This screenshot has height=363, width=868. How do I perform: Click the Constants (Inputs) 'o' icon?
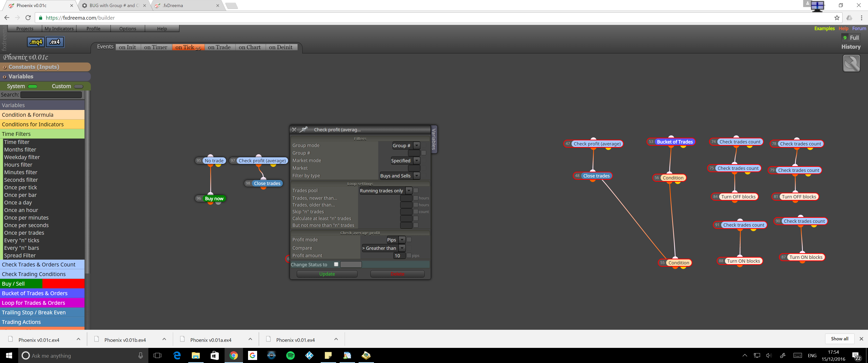4,67
